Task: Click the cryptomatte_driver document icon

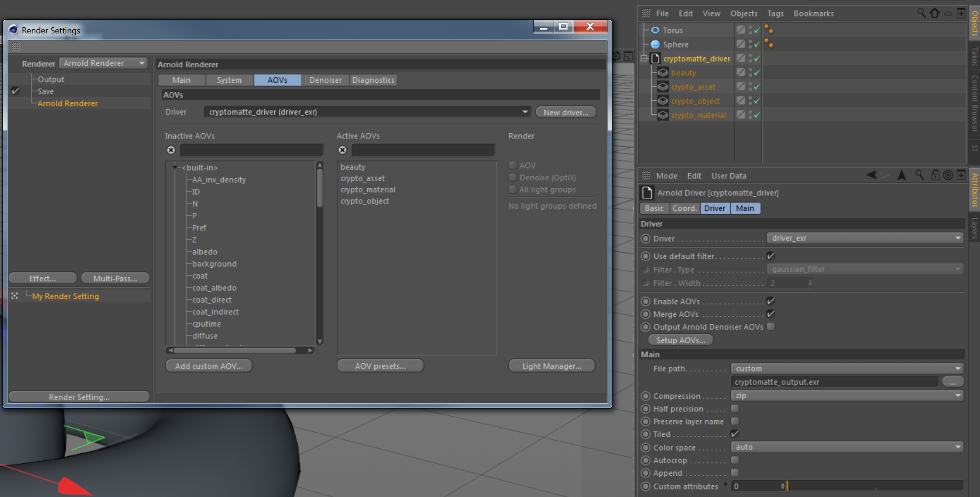Action: click(656, 58)
